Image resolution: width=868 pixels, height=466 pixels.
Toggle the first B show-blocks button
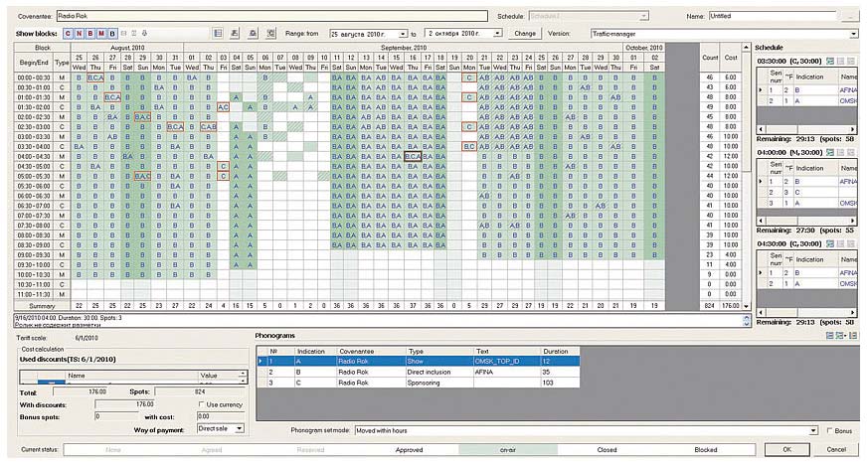(90, 34)
